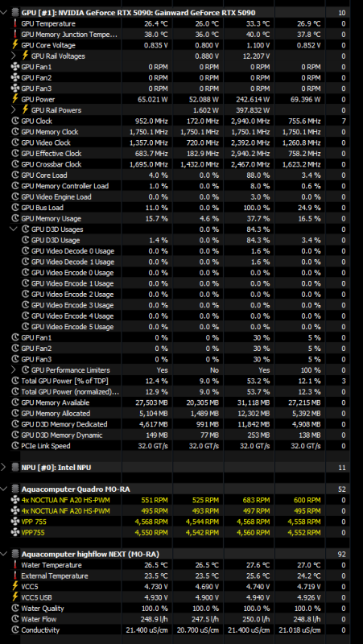
Task: Click the icon beside GPU Effective Clock
Action: 15,154
